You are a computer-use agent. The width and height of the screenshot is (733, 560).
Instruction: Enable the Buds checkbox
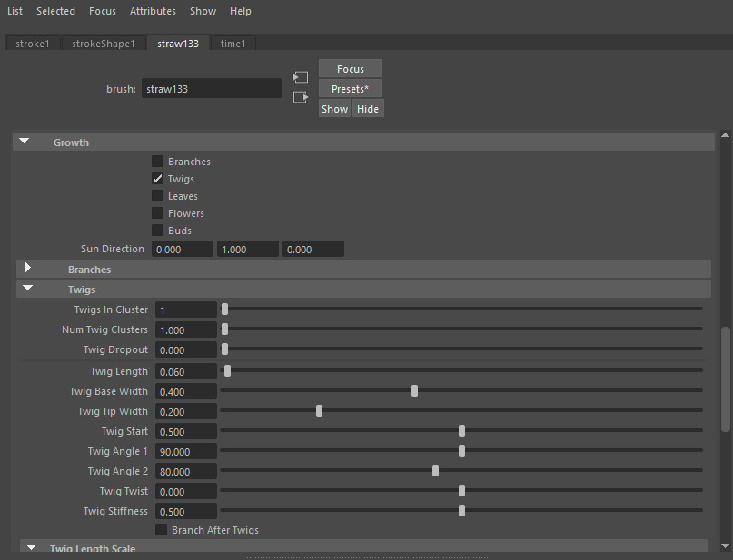tap(157, 231)
